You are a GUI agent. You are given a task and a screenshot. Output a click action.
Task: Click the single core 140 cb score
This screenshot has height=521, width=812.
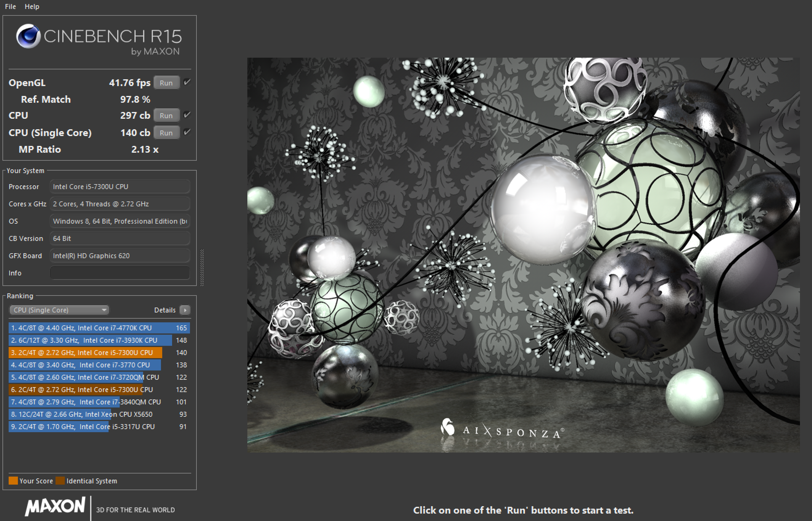[x=135, y=133]
